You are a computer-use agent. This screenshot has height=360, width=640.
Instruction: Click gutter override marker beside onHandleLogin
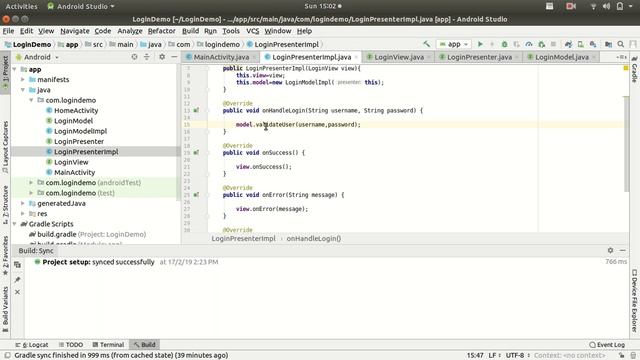click(196, 110)
